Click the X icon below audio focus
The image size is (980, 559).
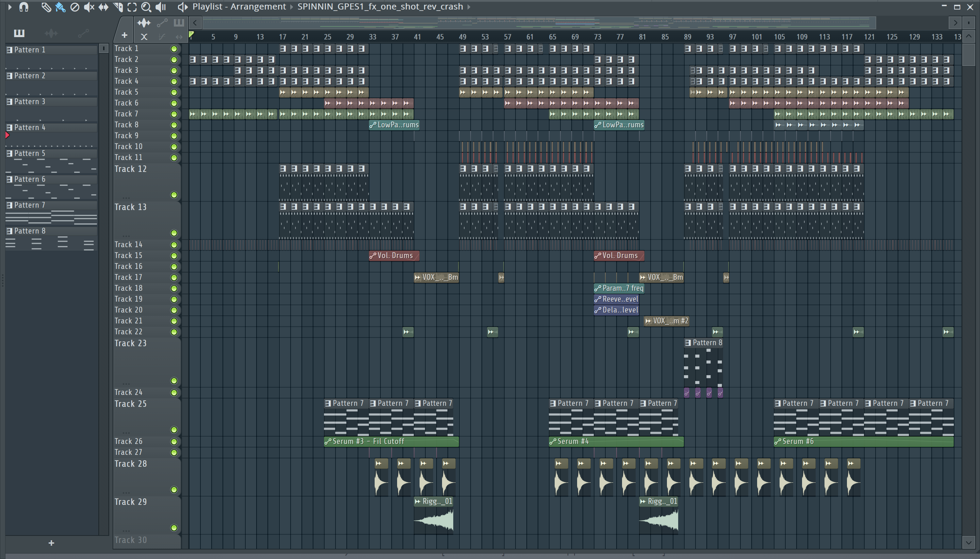click(144, 37)
